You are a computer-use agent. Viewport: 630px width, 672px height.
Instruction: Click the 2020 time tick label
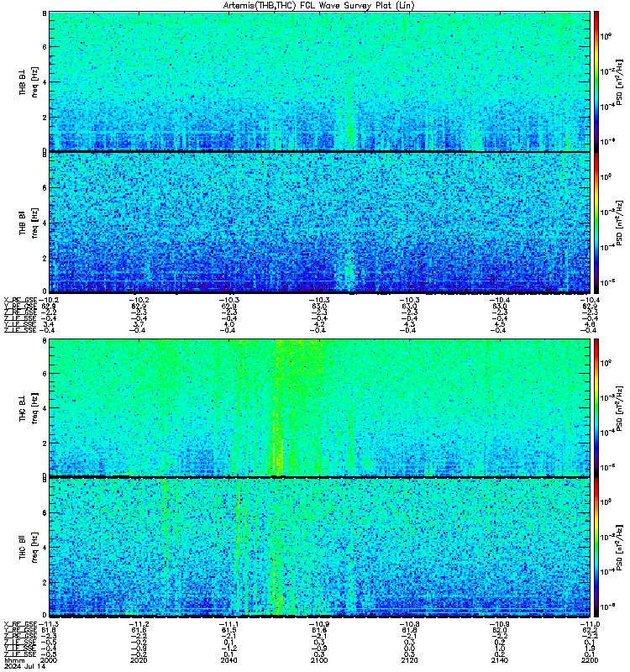[x=139, y=660]
